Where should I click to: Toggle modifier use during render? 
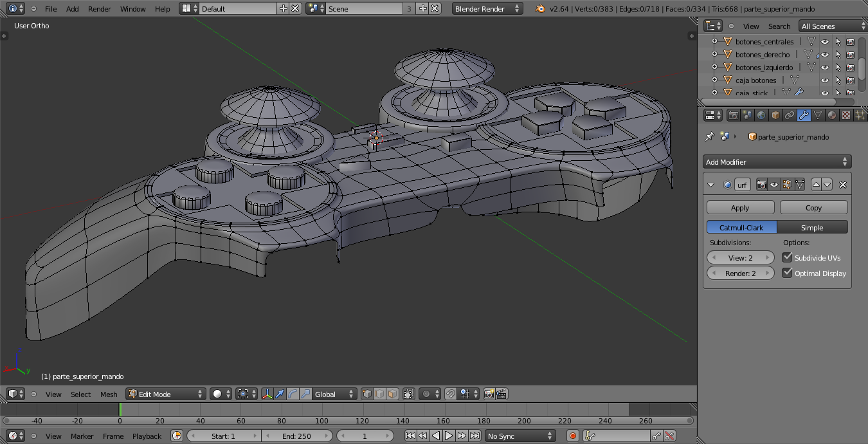pos(762,185)
